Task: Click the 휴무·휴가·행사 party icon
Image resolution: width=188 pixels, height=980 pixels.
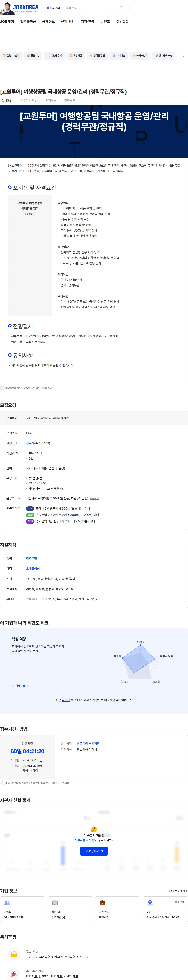Action: click(x=14, y=974)
